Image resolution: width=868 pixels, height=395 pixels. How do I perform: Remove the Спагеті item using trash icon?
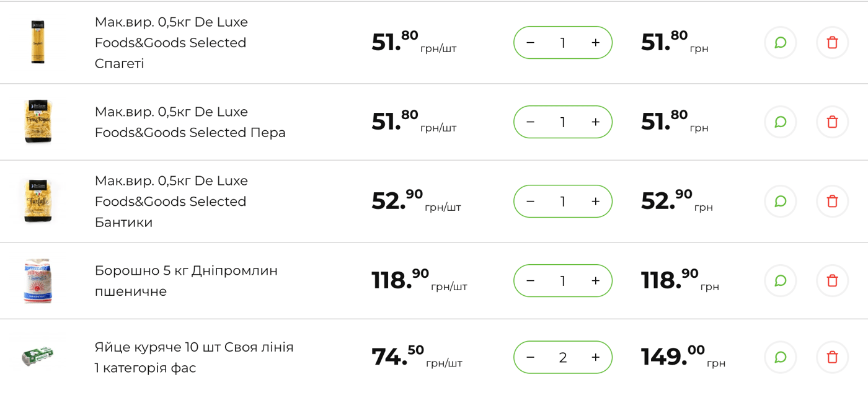point(832,42)
